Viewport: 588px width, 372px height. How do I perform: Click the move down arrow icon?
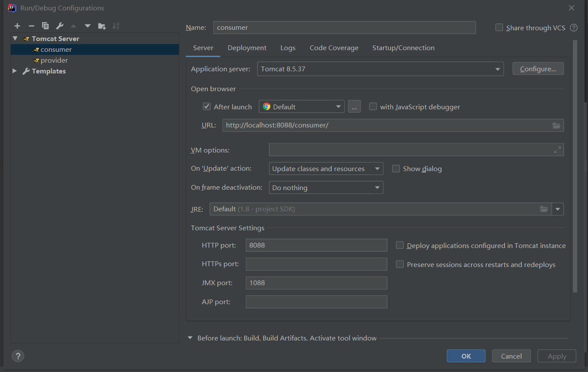point(88,26)
